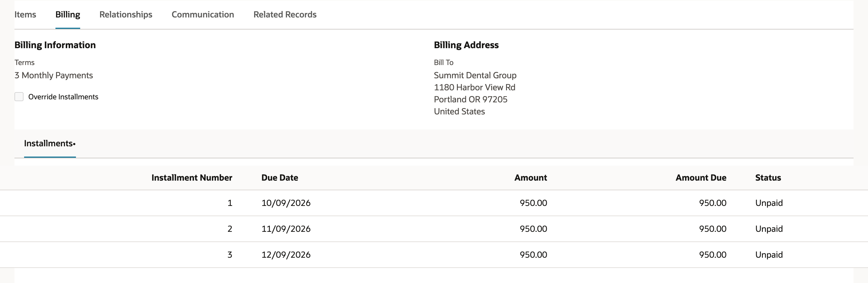The width and height of the screenshot is (868, 283).
Task: Select the Billing tab
Action: pos(68,14)
